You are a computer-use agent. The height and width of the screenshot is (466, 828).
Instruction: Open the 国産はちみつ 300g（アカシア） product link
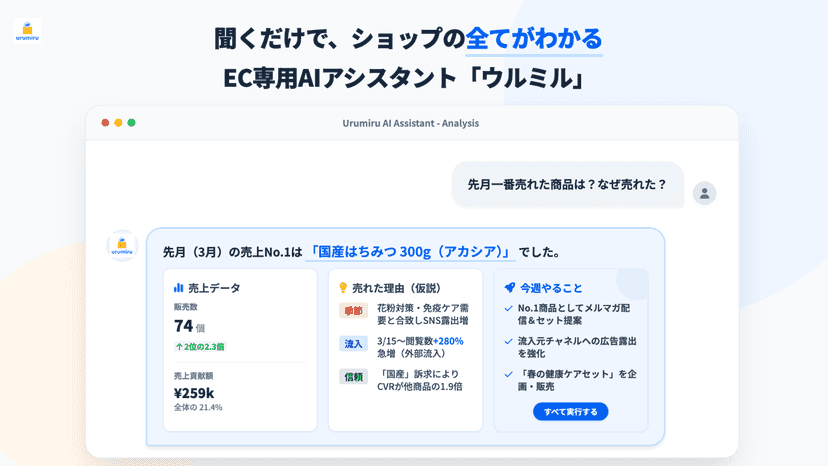[x=410, y=251]
